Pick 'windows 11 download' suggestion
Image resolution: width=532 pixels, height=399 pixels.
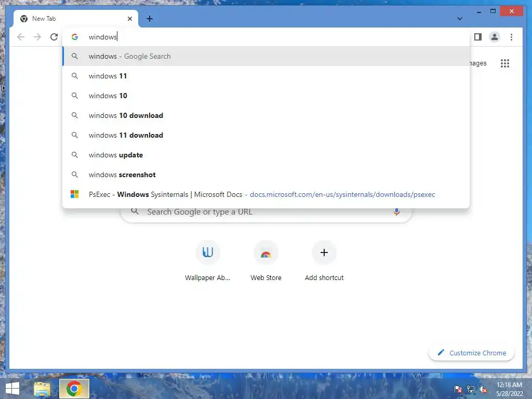267,135
